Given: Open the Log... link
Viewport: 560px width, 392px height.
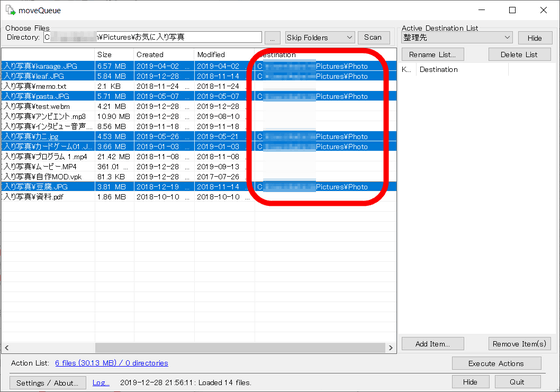Looking at the screenshot, I should click(x=101, y=383).
